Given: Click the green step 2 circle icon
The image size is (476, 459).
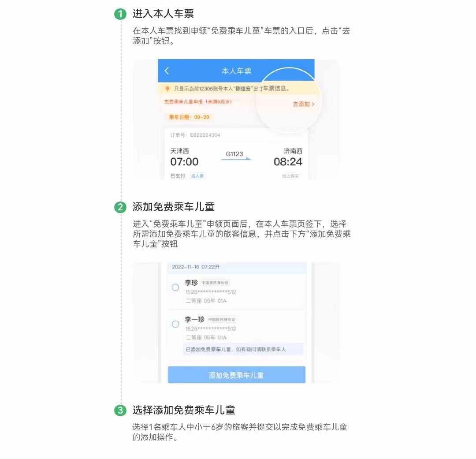Looking at the screenshot, I should tap(120, 207).
